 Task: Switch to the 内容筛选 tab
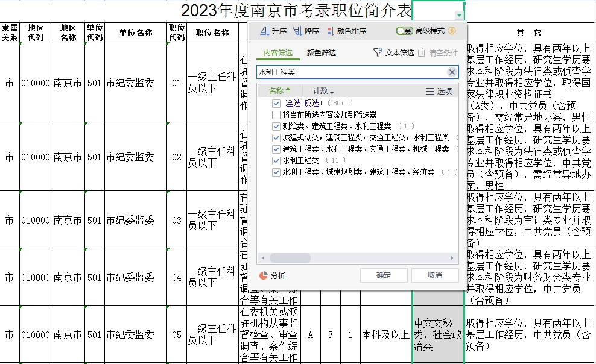point(278,53)
